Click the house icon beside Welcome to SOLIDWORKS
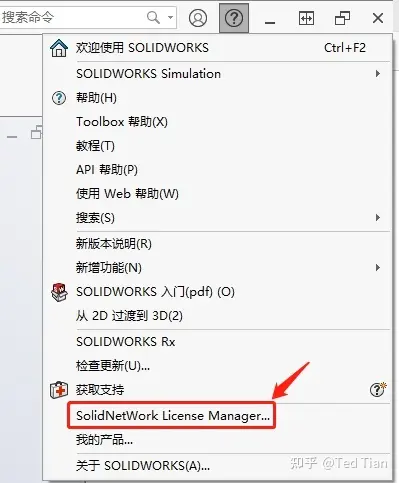Viewport: 399px width, 483px height. click(59, 48)
